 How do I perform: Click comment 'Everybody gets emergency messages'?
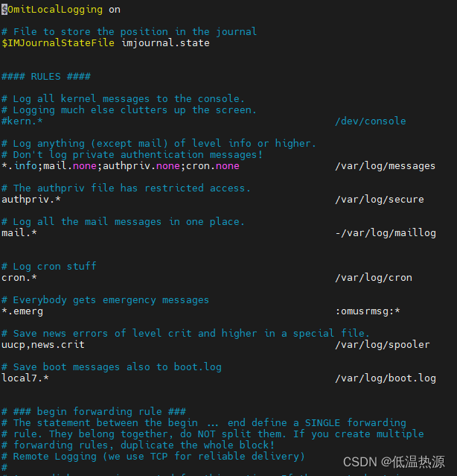tap(111, 300)
